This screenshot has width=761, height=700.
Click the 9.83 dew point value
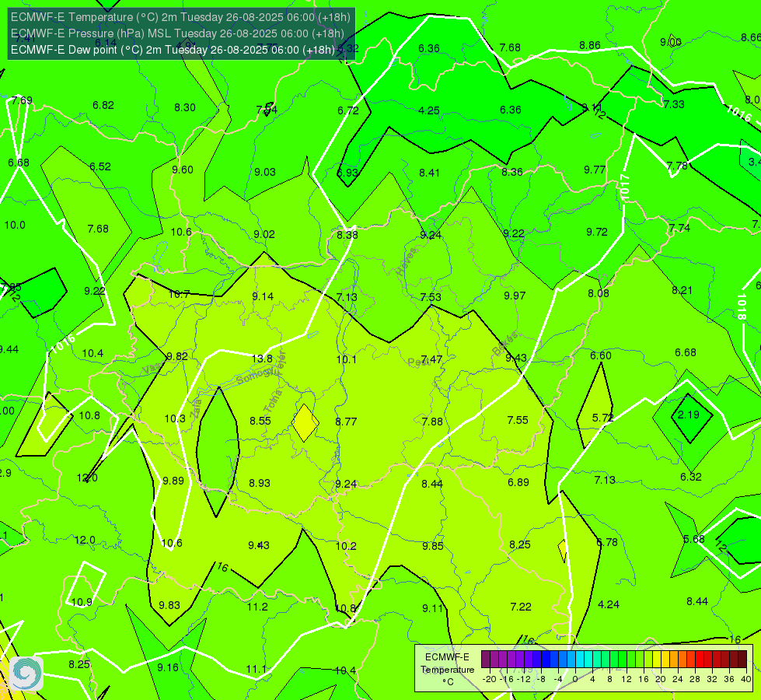(x=169, y=605)
